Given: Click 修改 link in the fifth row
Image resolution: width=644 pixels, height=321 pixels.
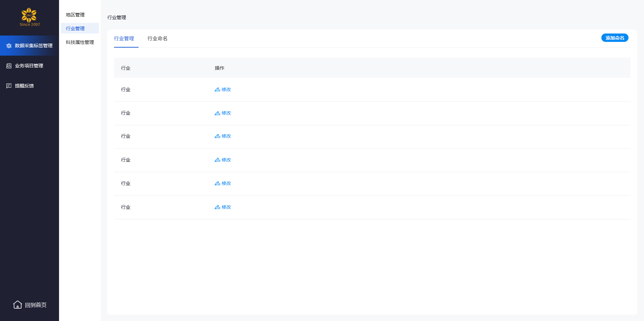Looking at the screenshot, I should [x=226, y=184].
